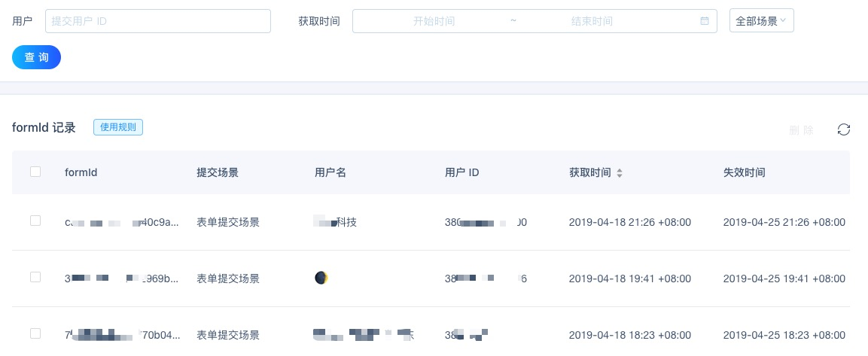Open the 全部场景 dropdown
The width and height of the screenshot is (868, 356).
[x=761, y=21]
